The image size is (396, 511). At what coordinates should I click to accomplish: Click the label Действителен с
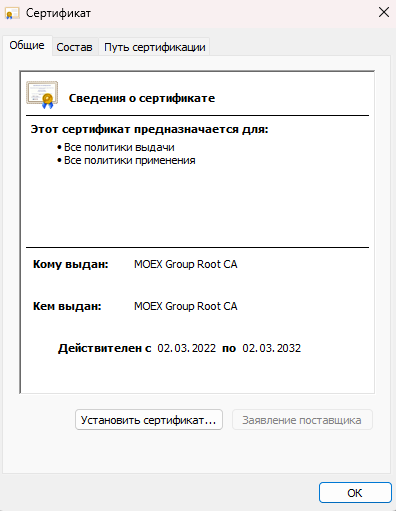point(105,348)
